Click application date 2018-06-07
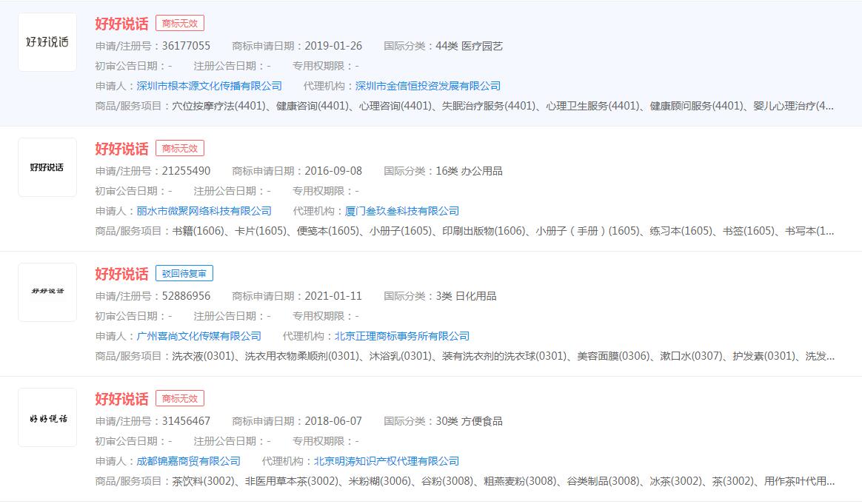Image resolution: width=862 pixels, height=504 pixels. (x=333, y=421)
